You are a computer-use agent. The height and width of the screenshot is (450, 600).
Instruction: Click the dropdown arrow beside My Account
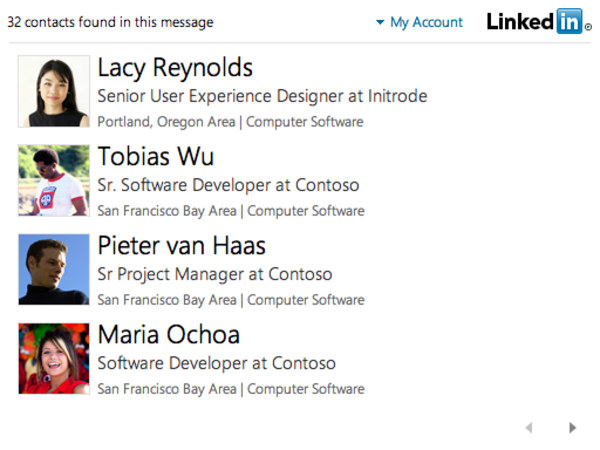(x=380, y=22)
